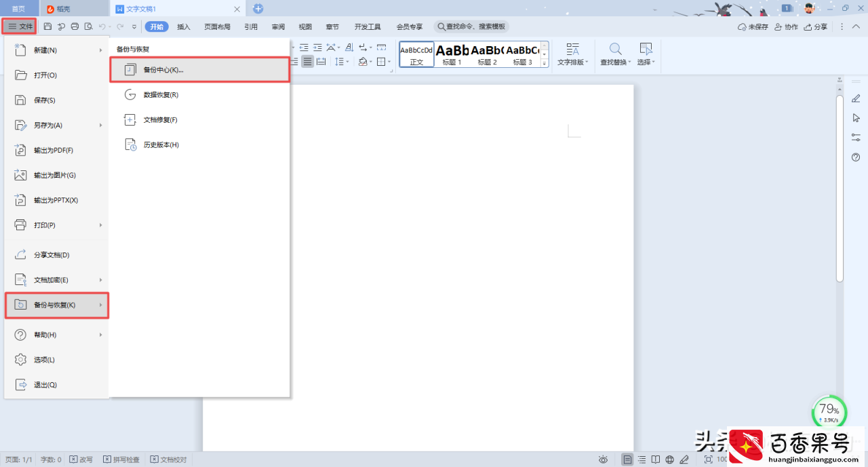Switch to outline view icon in status bar
Viewport: 868px width, 467px height.
pyautogui.click(x=642, y=460)
